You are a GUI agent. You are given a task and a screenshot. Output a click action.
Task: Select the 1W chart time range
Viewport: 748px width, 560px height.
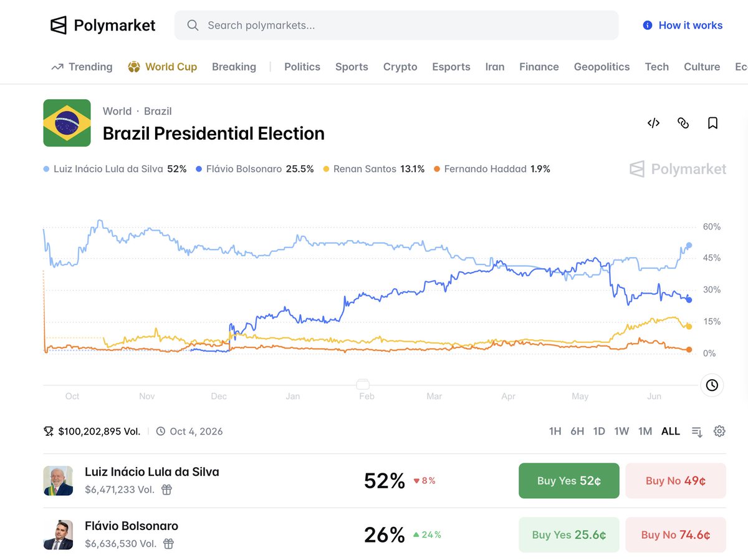(x=621, y=431)
